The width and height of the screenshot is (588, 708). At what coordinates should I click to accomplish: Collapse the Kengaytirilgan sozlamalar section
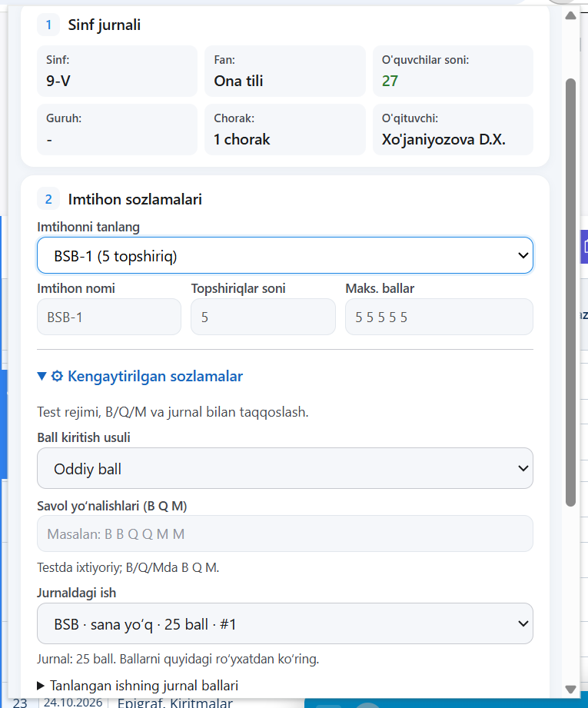[140, 376]
